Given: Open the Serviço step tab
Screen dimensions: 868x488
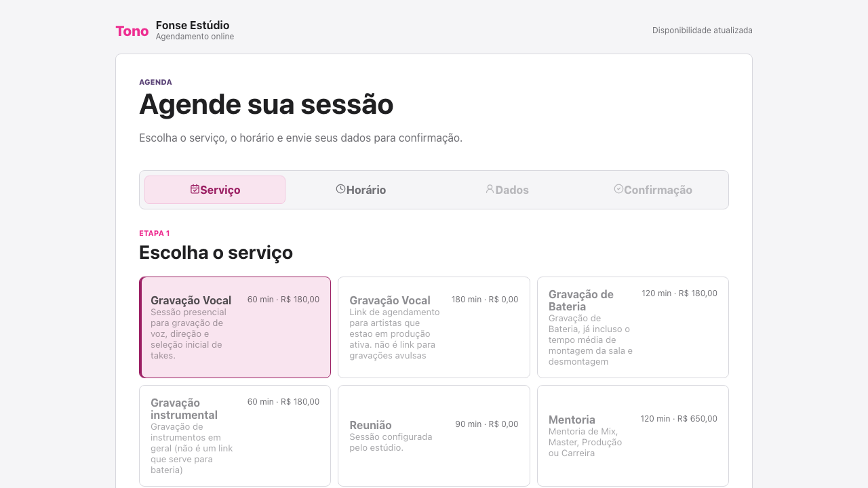Looking at the screenshot, I should click(x=215, y=190).
